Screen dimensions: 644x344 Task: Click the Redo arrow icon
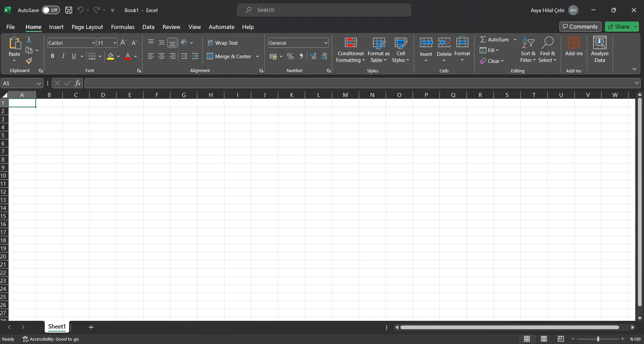coord(97,10)
